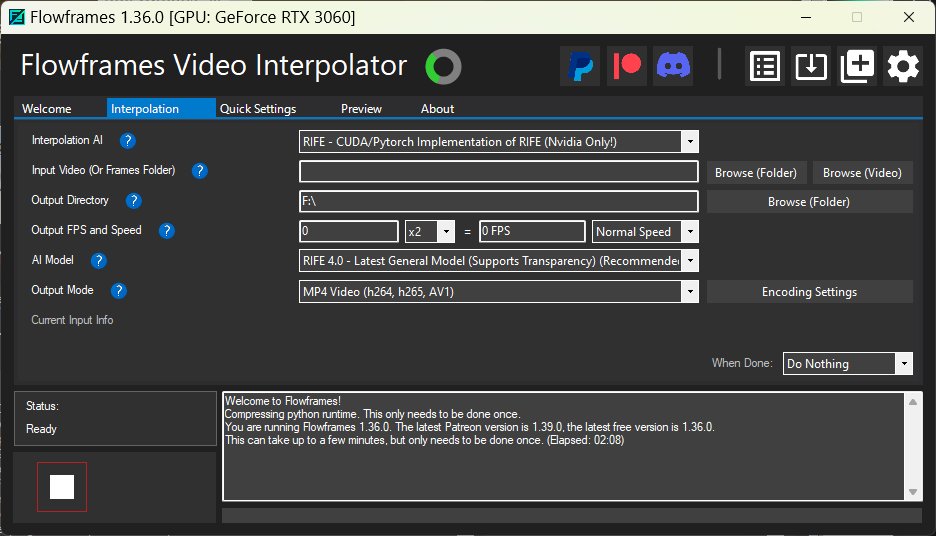Click the circular busy indicator beside the title

tap(444, 66)
